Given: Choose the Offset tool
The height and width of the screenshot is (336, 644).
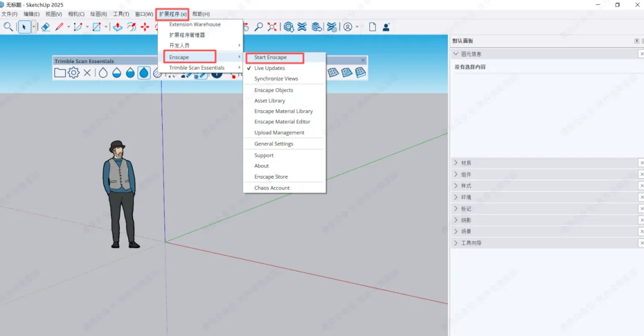Looking at the screenshot, I should (131, 27).
